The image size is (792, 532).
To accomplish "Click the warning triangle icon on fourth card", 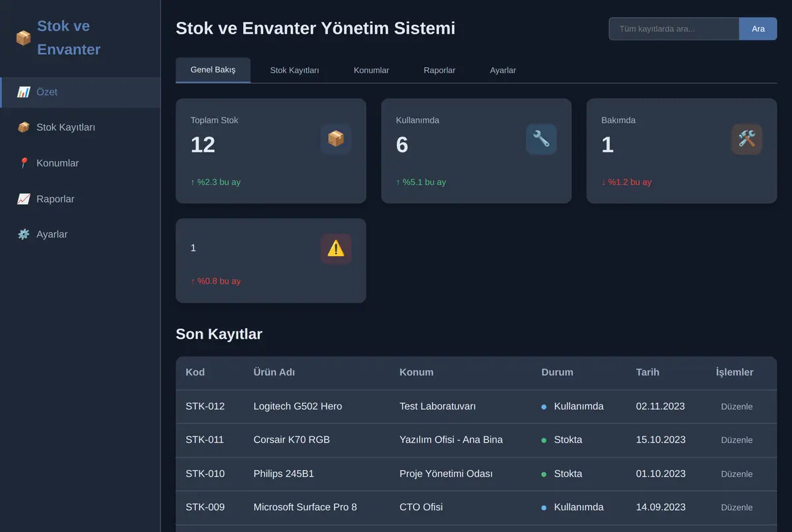I will [x=336, y=248].
